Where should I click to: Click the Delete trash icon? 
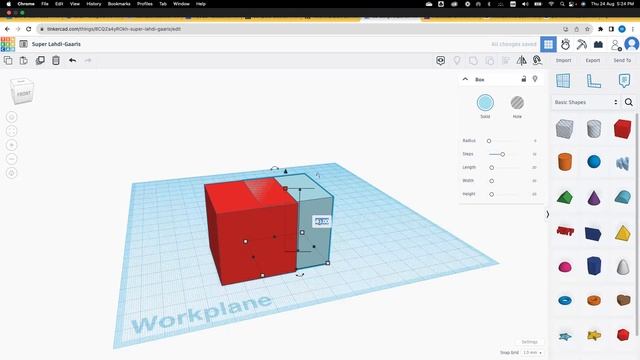(x=56, y=60)
